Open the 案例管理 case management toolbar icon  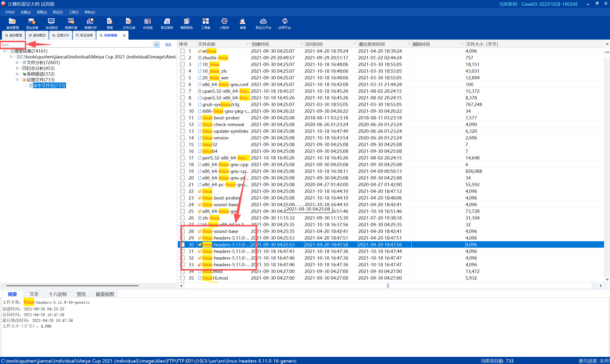(12, 24)
